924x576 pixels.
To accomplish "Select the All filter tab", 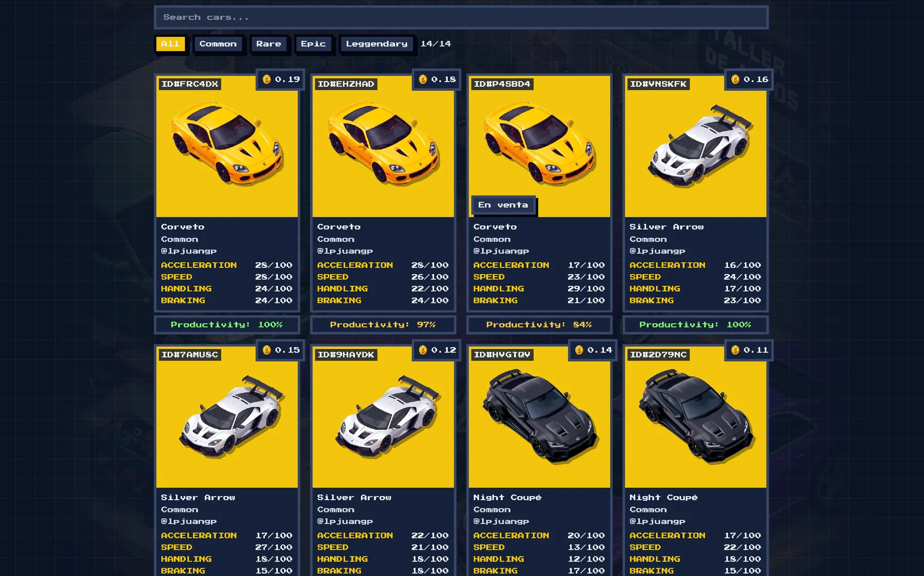I will (x=170, y=44).
